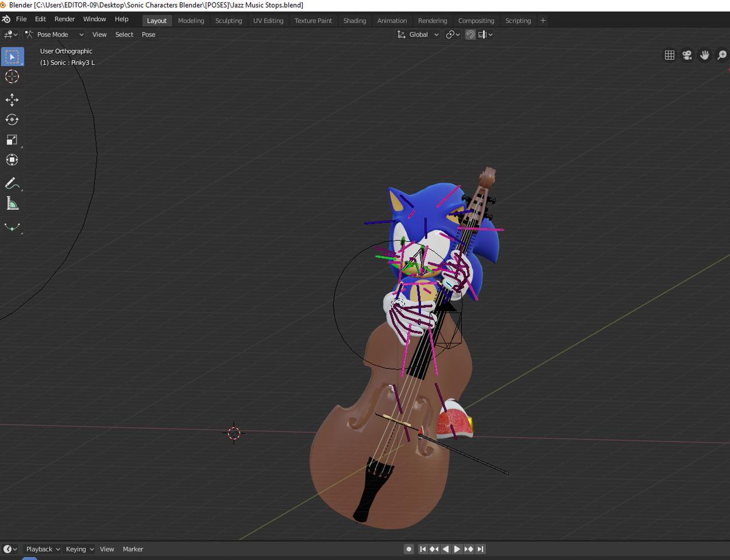730x560 pixels.
Task: Toggle orthographic/perspective grid view icon
Action: (x=670, y=55)
